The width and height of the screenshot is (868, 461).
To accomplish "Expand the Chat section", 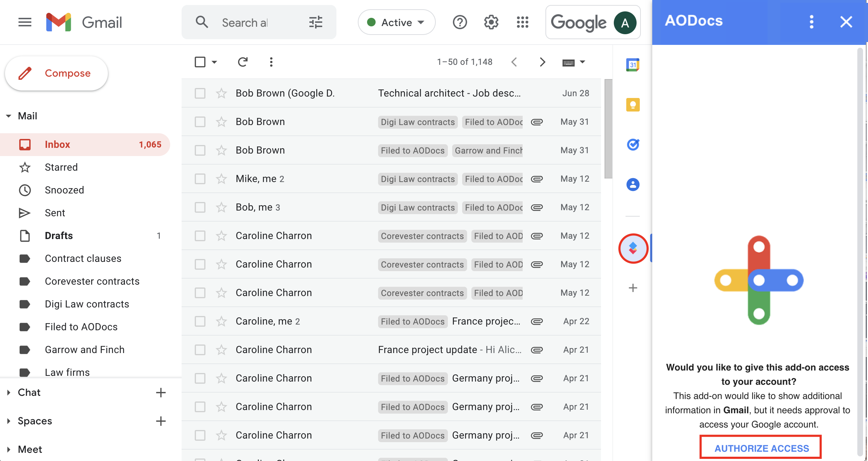I will [9, 393].
